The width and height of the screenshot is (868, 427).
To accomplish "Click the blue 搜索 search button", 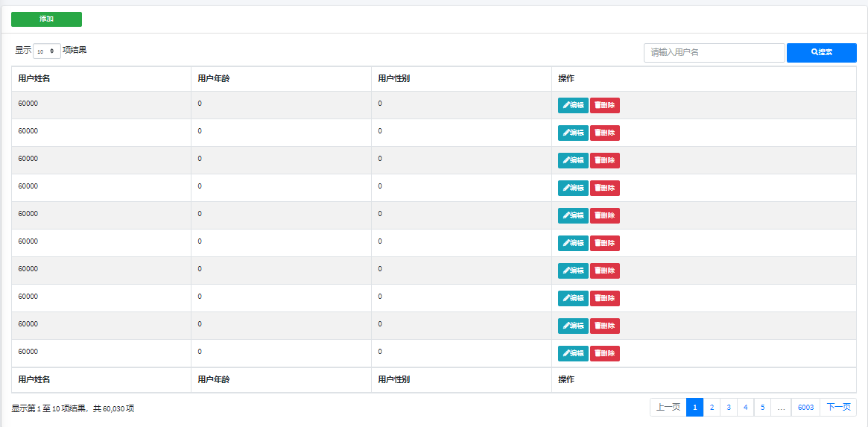I will click(821, 53).
